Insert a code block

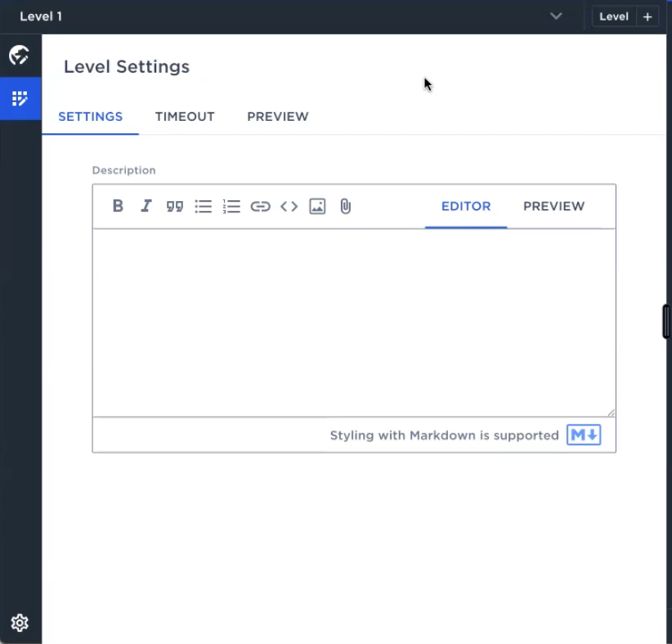pyautogui.click(x=289, y=207)
